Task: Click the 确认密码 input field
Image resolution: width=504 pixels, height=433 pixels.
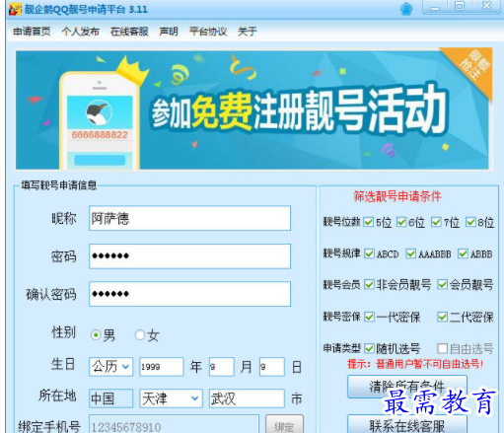Action: 189,294
